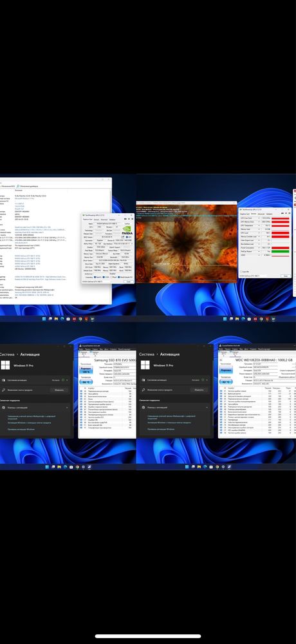Click the camera icon in GPU-Z's Sensors window
Viewport: 296px width, 644px height.
point(282,213)
